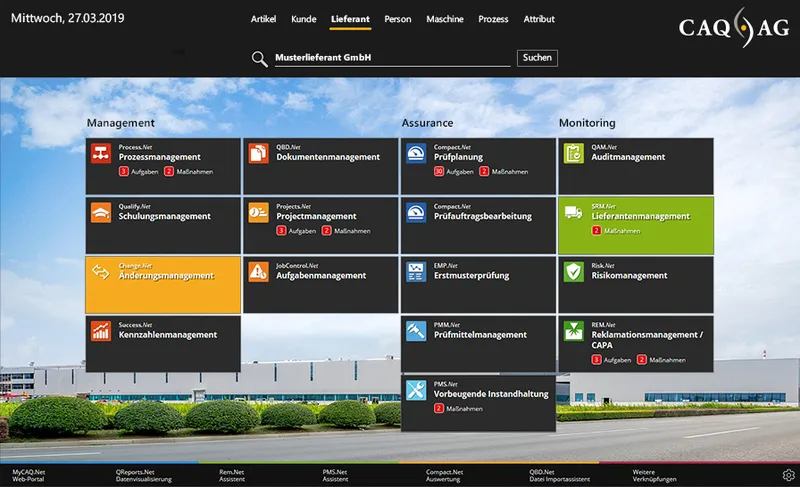The height and width of the screenshot is (487, 800).
Task: Open the Kennzahlenmanagement tile title
Action: (168, 335)
